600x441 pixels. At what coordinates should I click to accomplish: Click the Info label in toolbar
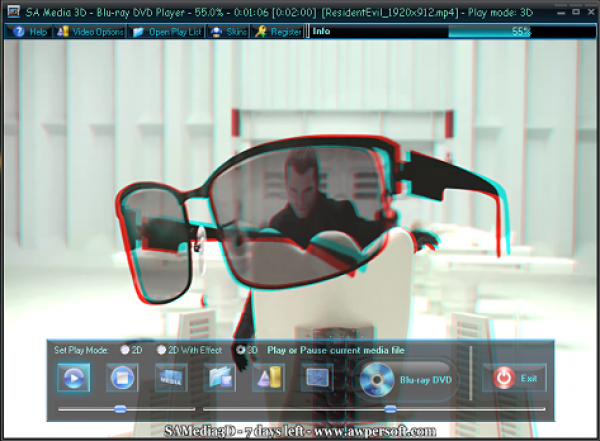pos(321,31)
